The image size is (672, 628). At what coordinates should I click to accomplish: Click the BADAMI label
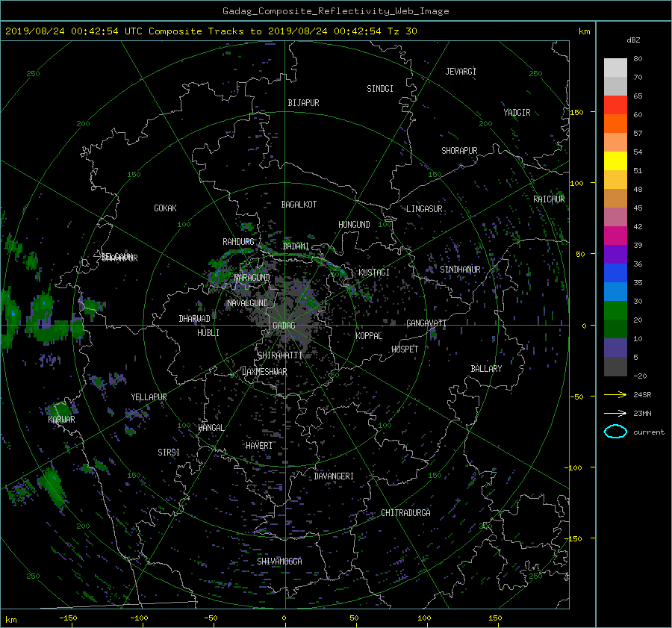click(296, 246)
